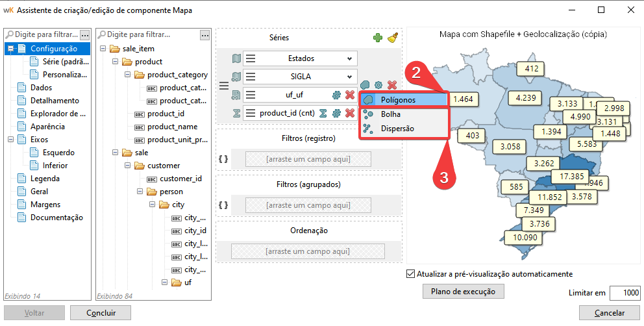Toggle automatic preview update checkbox
The height and width of the screenshot is (326, 644).
coord(410,274)
